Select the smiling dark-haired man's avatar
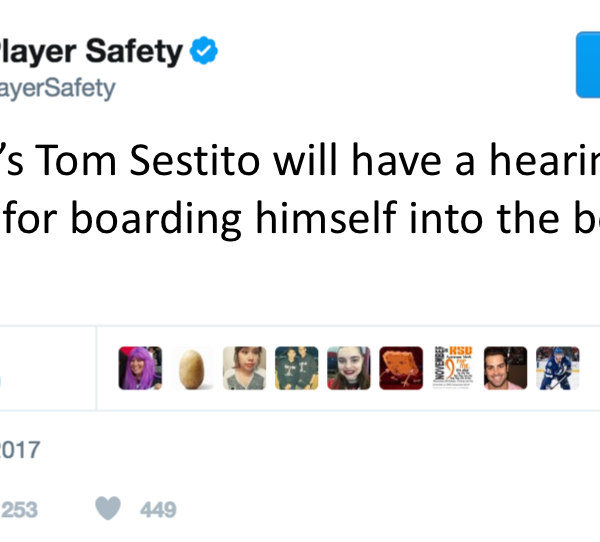 point(505,368)
